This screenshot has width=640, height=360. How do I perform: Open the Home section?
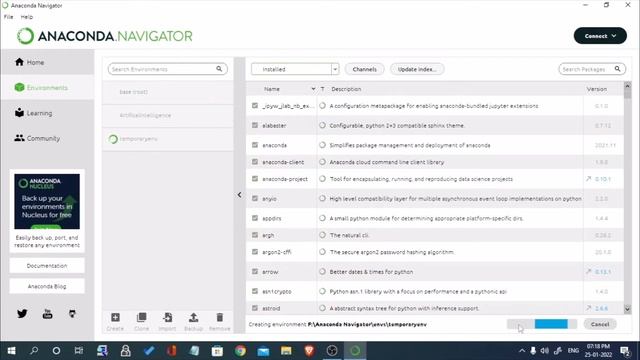point(47,62)
